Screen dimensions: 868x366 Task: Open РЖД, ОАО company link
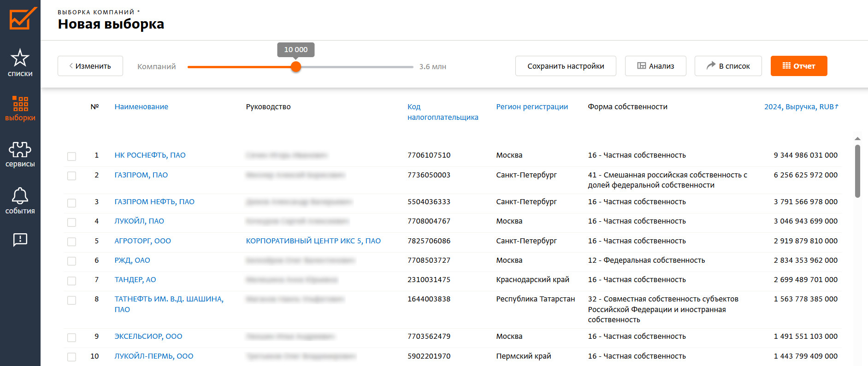coord(132,260)
